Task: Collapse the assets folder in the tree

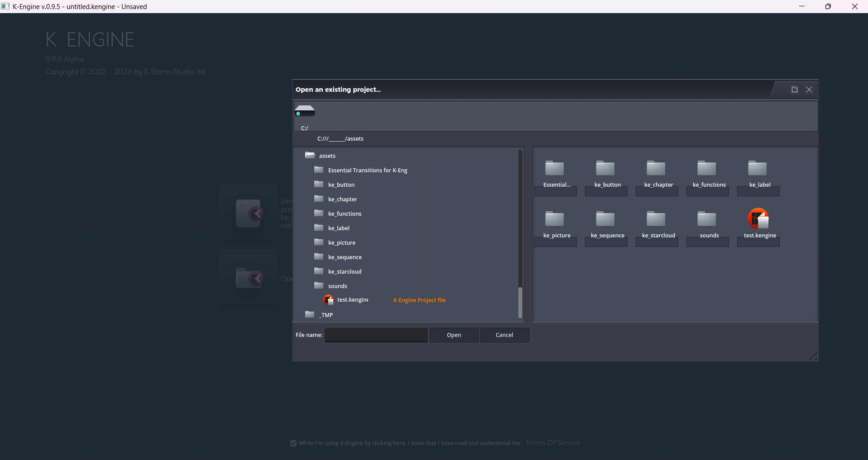Action: 310,155
